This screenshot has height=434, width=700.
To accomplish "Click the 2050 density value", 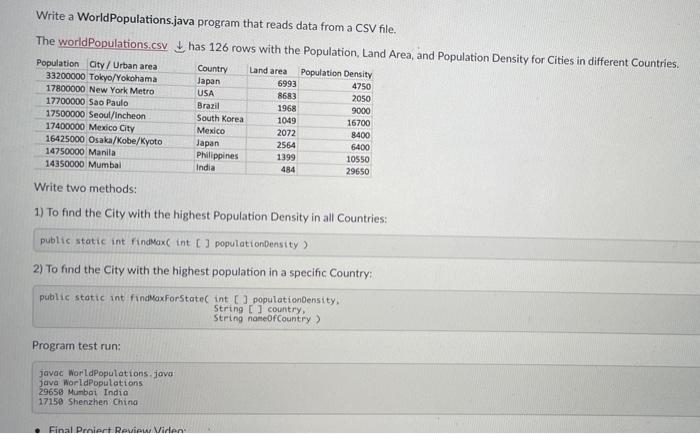I will click(361, 98).
